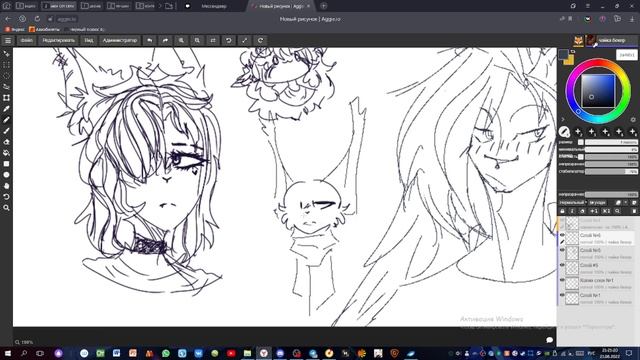Select the rectangle shape tool

[6, 164]
